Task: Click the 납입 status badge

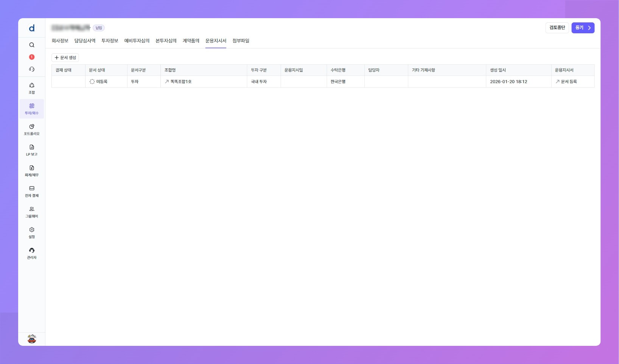Action: tap(99, 28)
